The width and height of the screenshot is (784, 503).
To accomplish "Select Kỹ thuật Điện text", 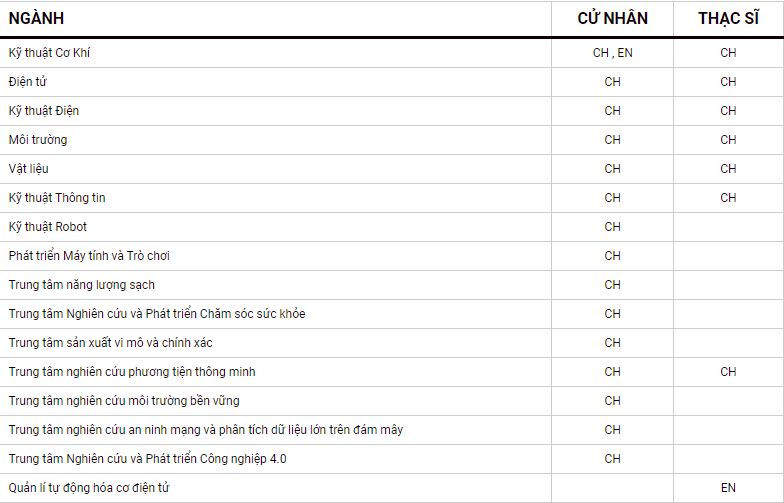I will (44, 111).
